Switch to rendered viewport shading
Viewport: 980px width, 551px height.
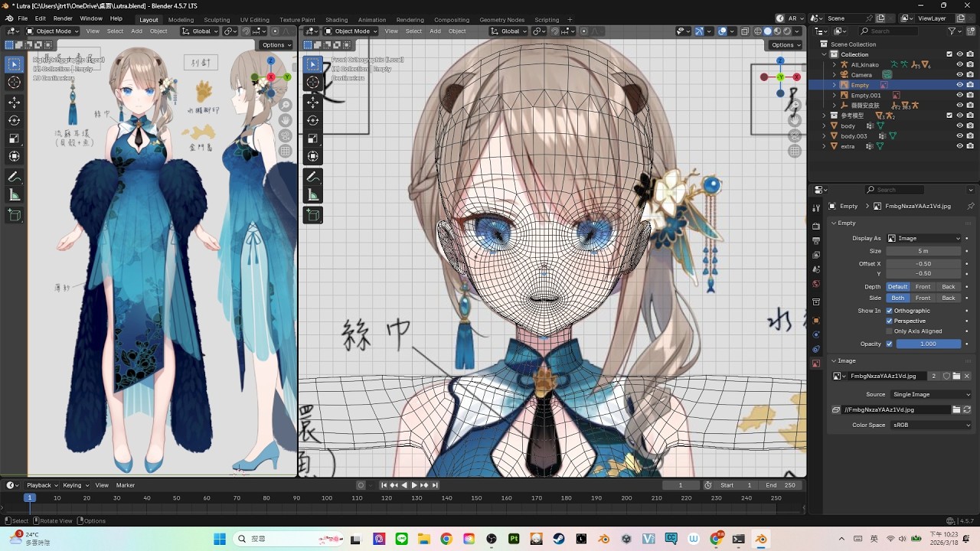point(786,31)
